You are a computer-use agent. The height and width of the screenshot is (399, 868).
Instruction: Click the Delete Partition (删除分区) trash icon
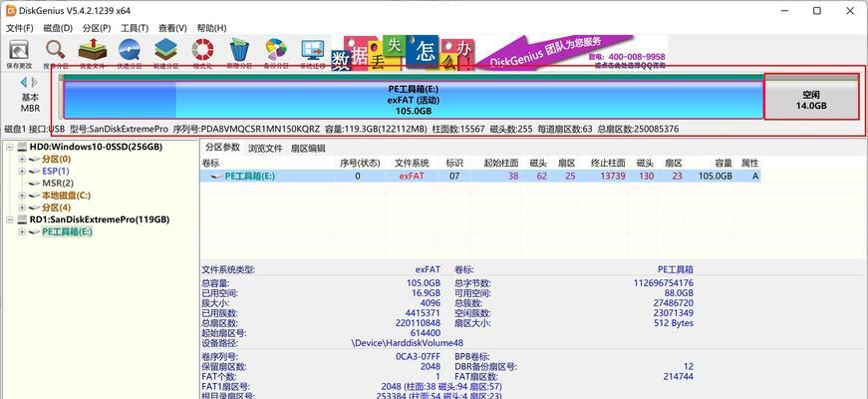pyautogui.click(x=239, y=51)
